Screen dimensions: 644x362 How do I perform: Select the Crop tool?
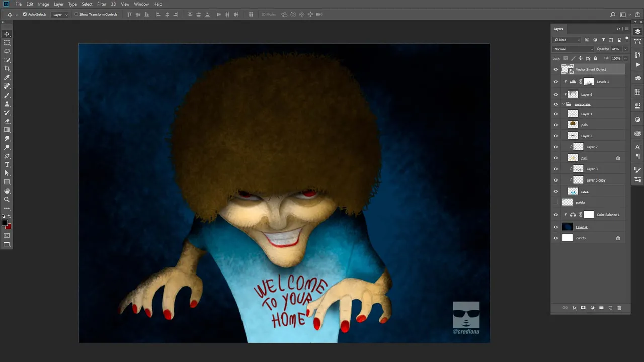[7, 69]
